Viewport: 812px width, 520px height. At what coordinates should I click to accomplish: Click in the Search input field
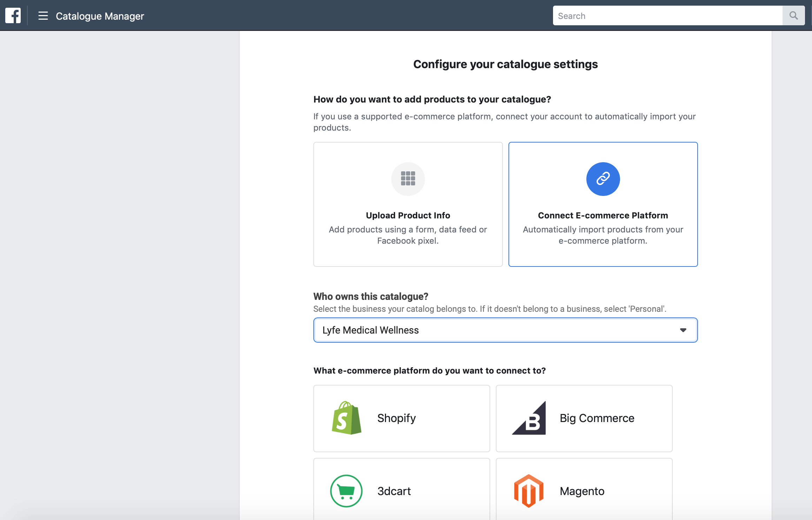[667, 16]
